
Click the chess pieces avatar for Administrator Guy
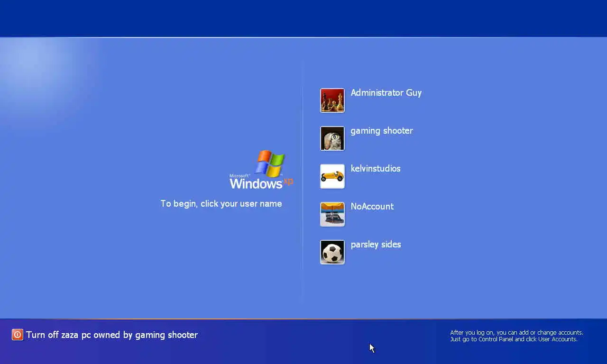332,100
